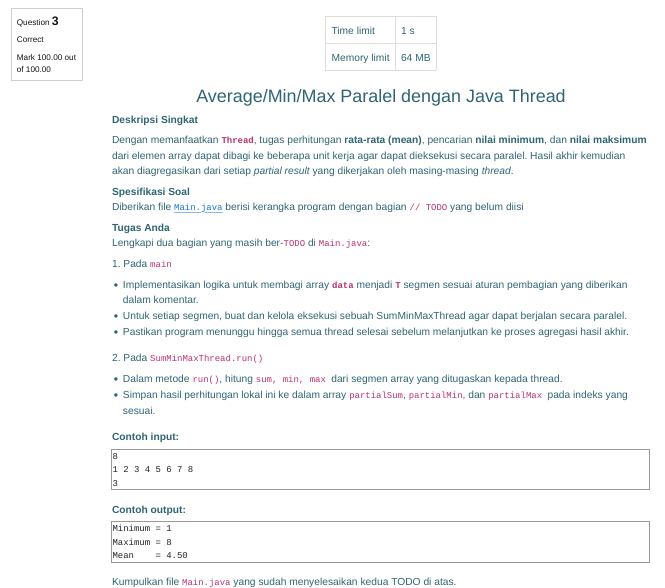Click the SumMinMaxThread.run() code text
Screen dimensions: 665x588
(206, 358)
